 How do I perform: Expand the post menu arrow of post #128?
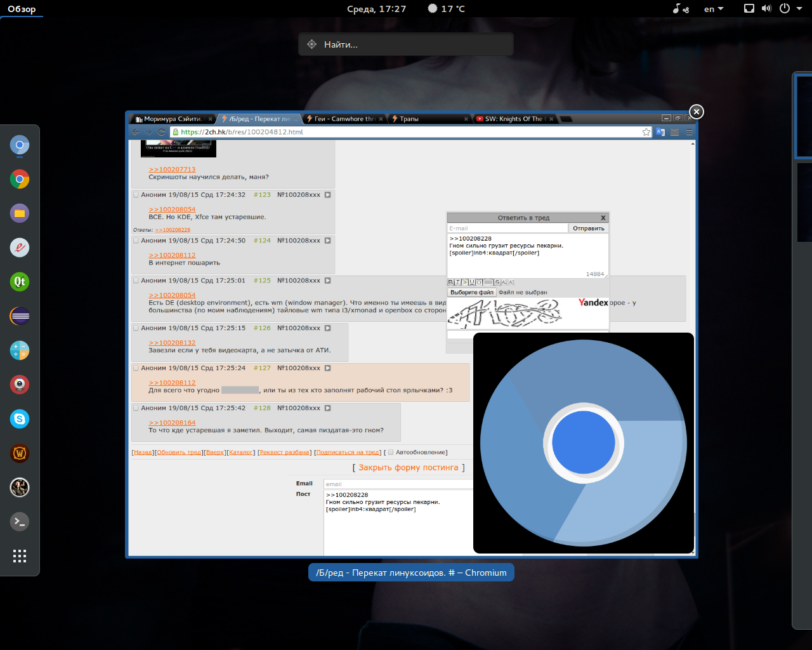click(x=328, y=408)
